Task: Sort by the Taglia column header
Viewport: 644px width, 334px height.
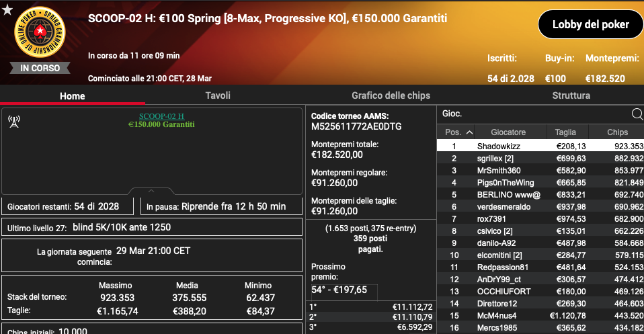Action: tap(565, 132)
